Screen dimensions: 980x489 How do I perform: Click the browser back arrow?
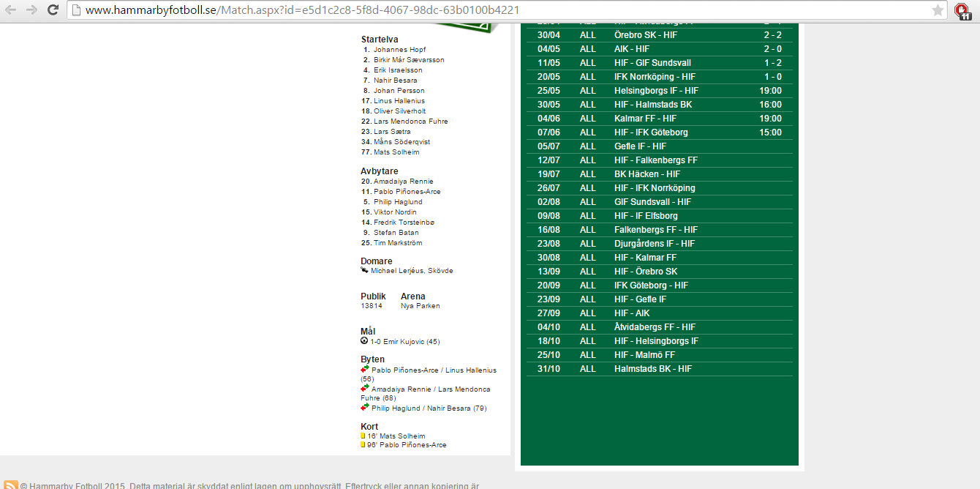[11, 10]
